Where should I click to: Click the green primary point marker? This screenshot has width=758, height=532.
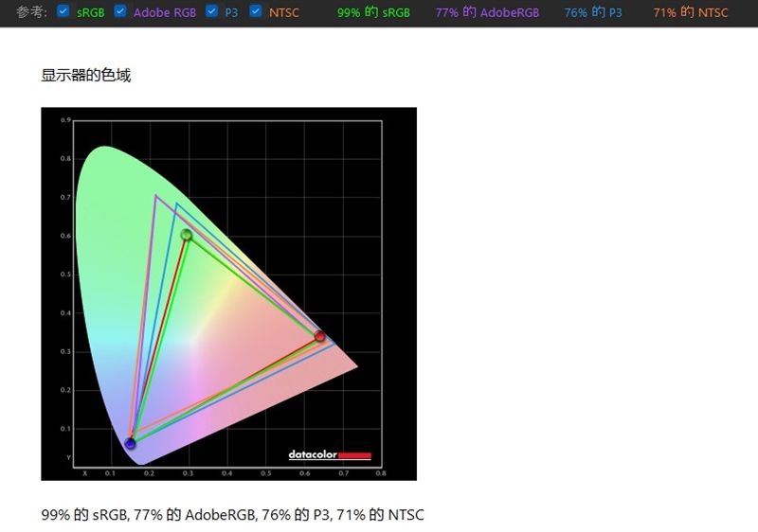(187, 235)
